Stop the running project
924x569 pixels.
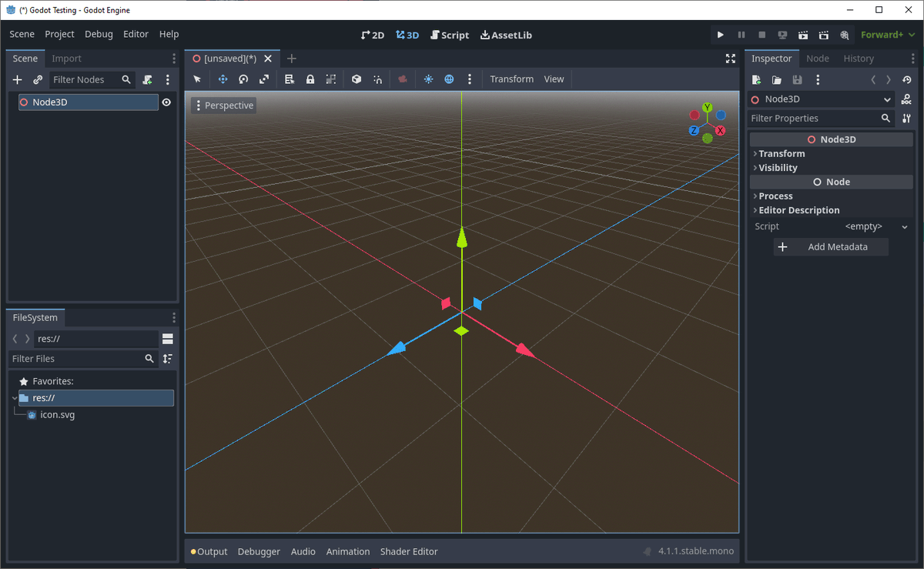(x=762, y=35)
